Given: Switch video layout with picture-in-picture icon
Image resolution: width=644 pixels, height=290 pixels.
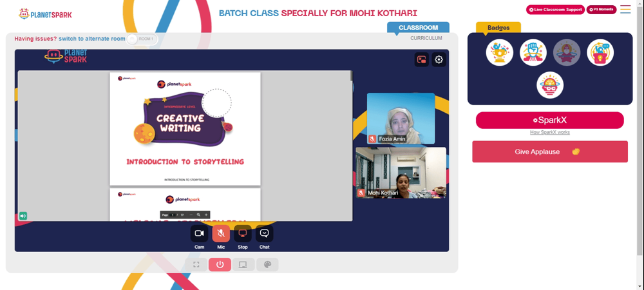Looking at the screenshot, I should tap(421, 59).
